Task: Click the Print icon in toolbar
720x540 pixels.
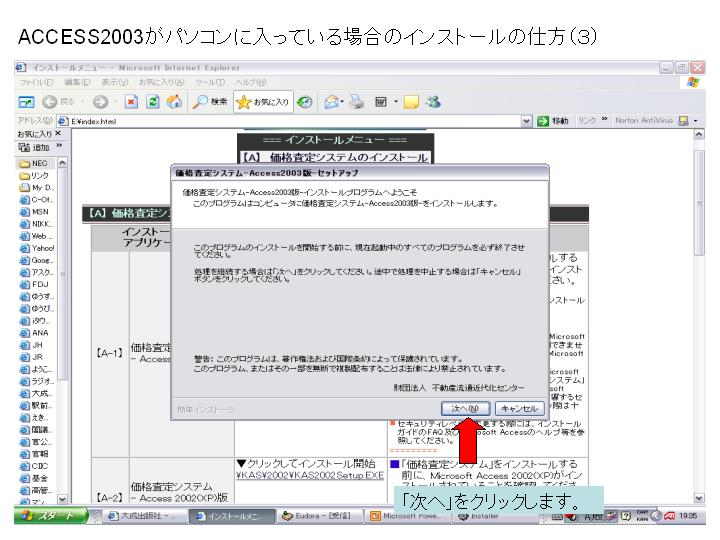Action: [356, 102]
